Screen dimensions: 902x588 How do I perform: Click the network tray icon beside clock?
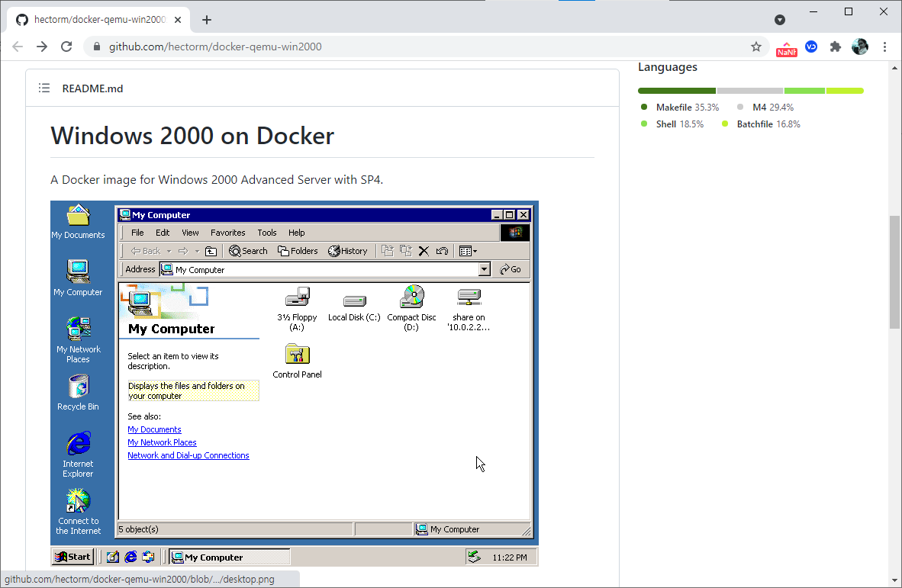[x=474, y=557]
